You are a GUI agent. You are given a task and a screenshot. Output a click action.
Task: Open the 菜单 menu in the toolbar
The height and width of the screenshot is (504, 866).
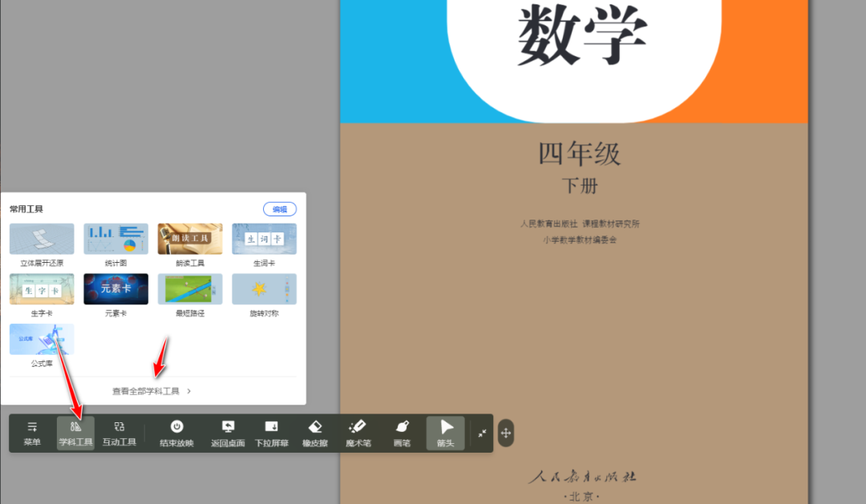32,433
